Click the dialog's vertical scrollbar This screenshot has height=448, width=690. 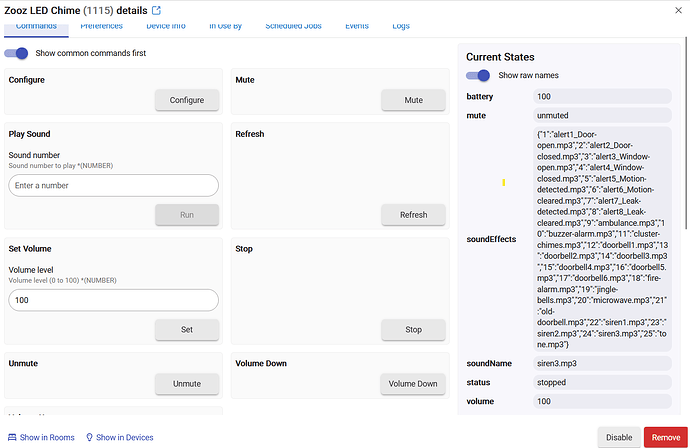tap(686, 132)
